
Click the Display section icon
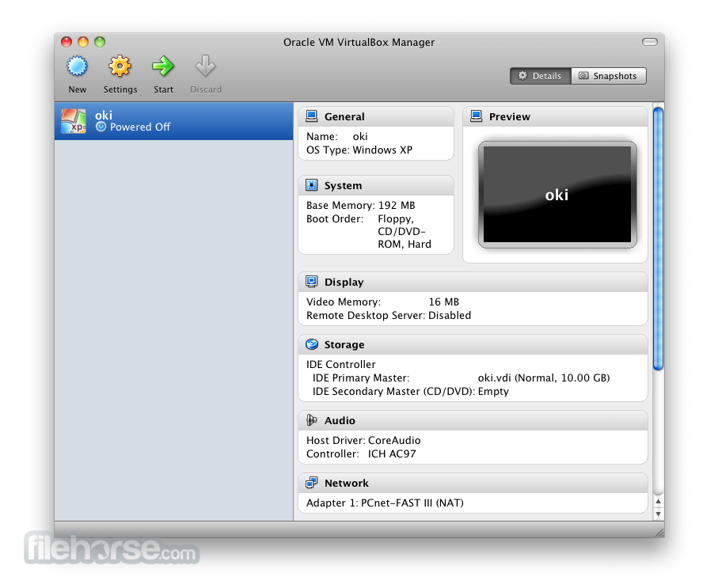click(311, 282)
